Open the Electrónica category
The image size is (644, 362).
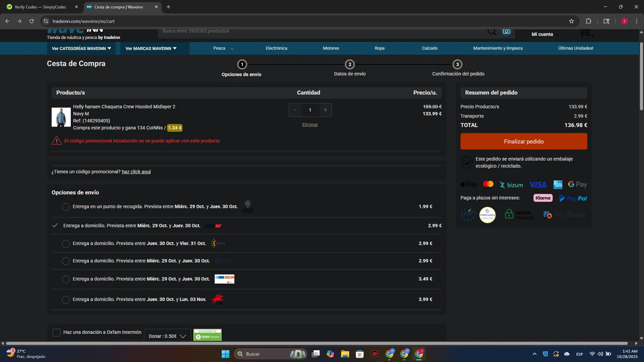tap(276, 48)
